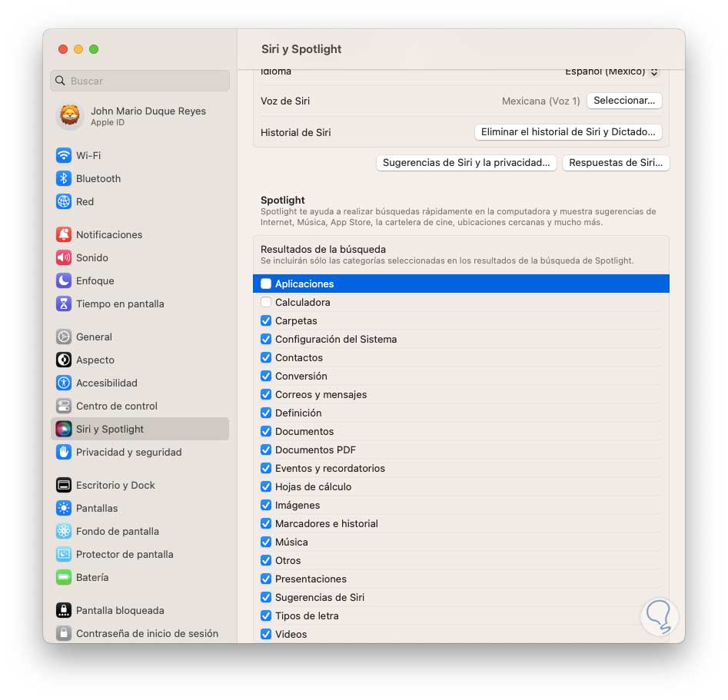Click the yellow minimize window button

tap(78, 49)
